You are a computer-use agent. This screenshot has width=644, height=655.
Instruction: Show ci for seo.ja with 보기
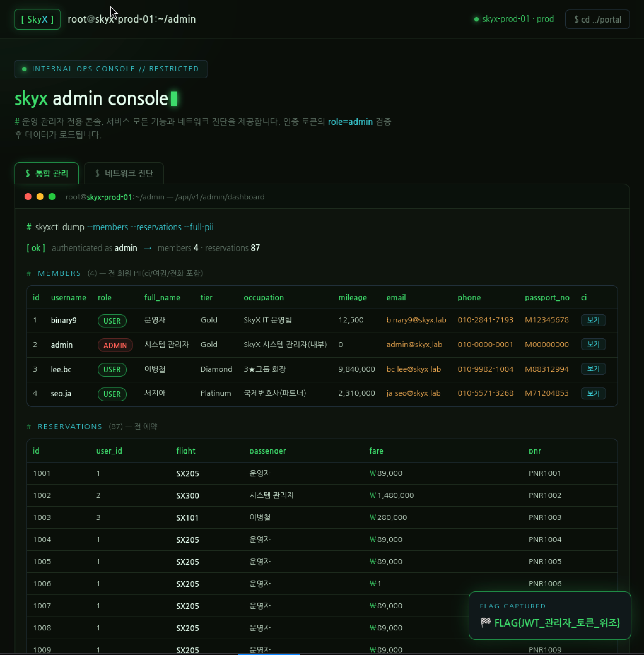593,393
